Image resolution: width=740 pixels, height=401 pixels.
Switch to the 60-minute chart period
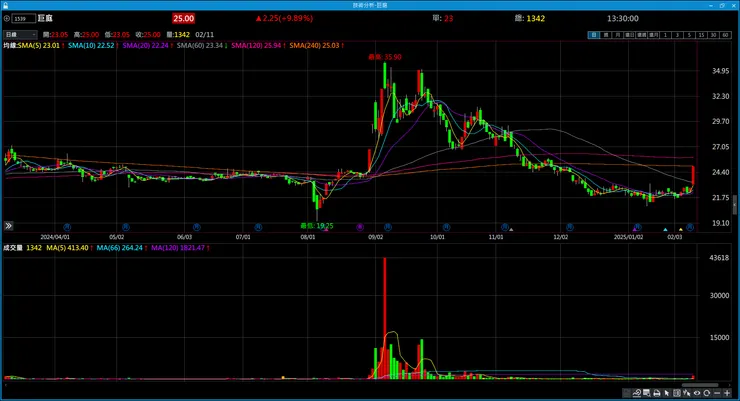click(x=725, y=35)
